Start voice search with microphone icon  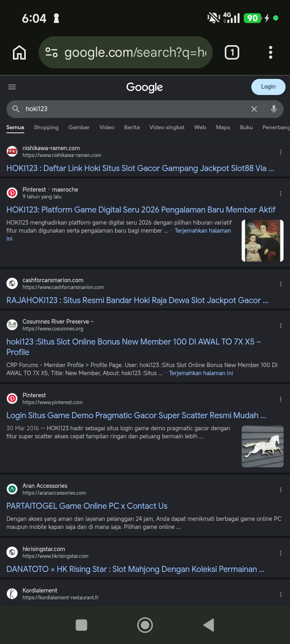274,109
